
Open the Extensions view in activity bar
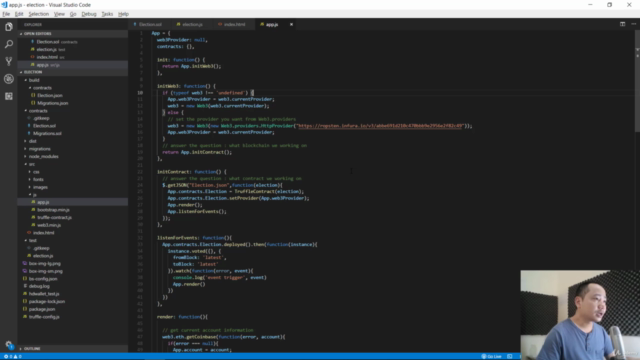click(9, 96)
